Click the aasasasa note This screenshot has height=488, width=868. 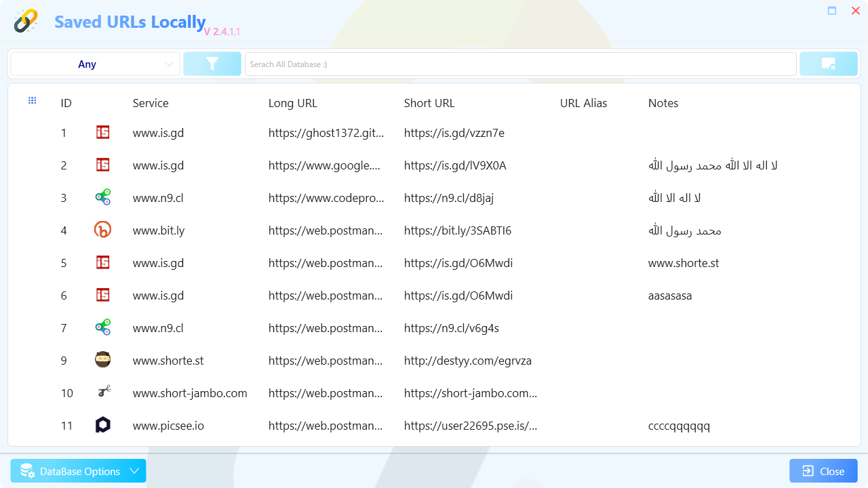pyautogui.click(x=670, y=296)
